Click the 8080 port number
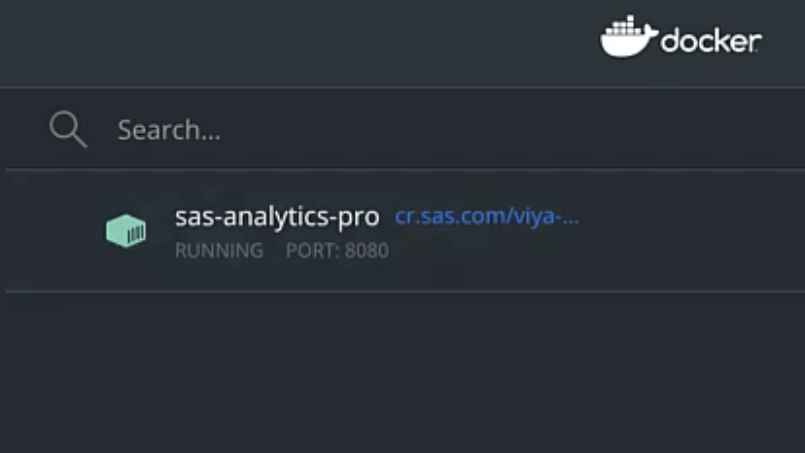The width and height of the screenshot is (805, 453). [x=366, y=250]
